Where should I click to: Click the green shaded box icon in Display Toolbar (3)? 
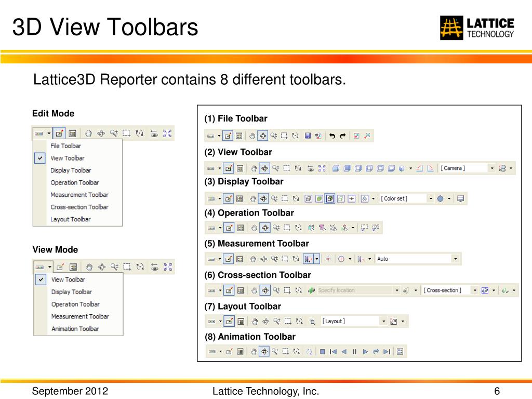click(x=319, y=198)
